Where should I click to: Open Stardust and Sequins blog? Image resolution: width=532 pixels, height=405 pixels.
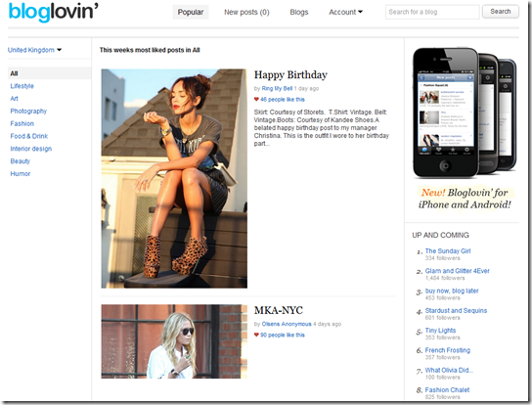click(x=456, y=311)
